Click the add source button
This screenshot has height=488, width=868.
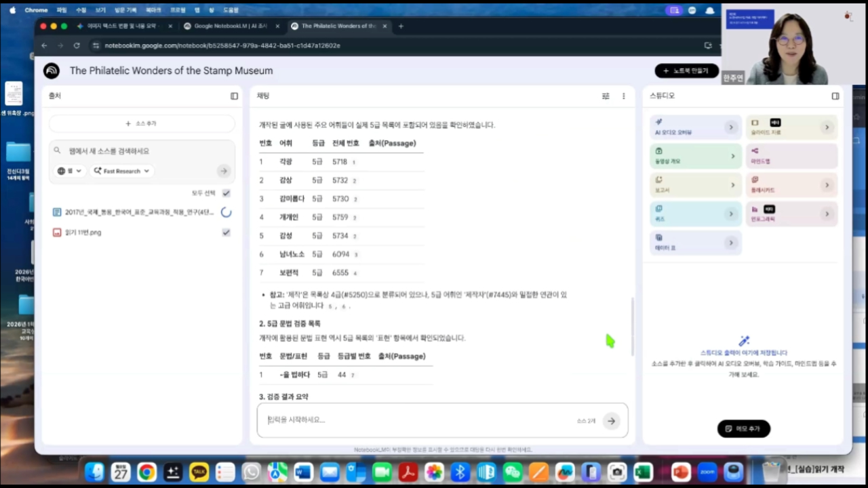(x=142, y=123)
